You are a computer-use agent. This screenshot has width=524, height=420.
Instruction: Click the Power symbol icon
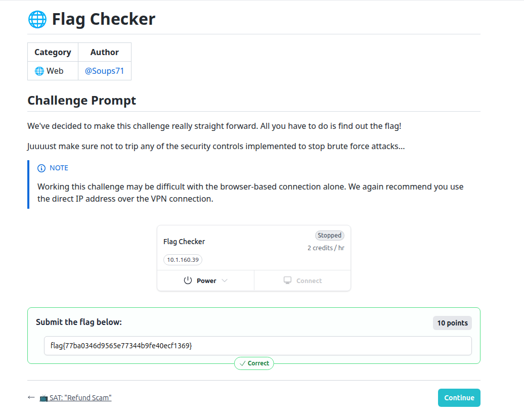[188, 281]
